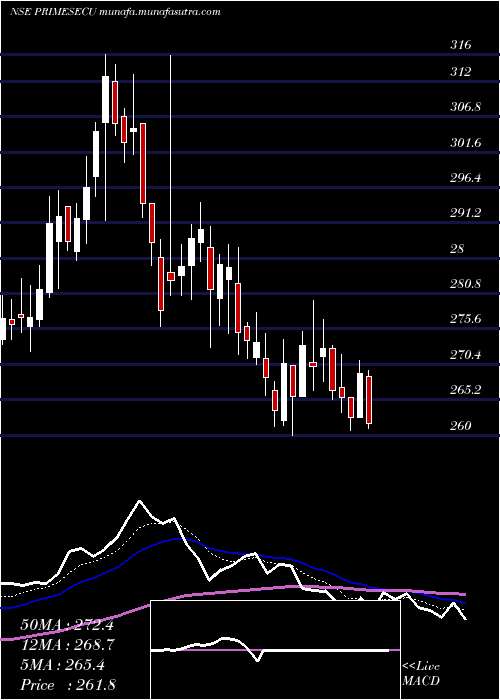Click the 275.6 price axis label
500x700 pixels.
[465, 319]
